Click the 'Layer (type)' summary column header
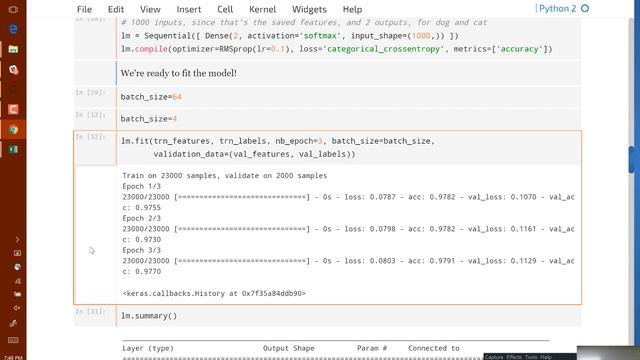The width and height of the screenshot is (640, 360). [x=148, y=348]
